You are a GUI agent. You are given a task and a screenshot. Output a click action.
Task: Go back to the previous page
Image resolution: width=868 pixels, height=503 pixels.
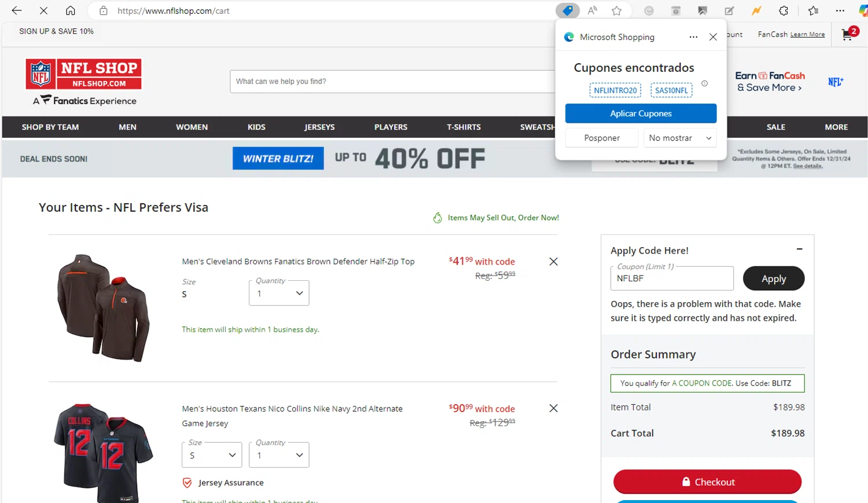(17, 10)
